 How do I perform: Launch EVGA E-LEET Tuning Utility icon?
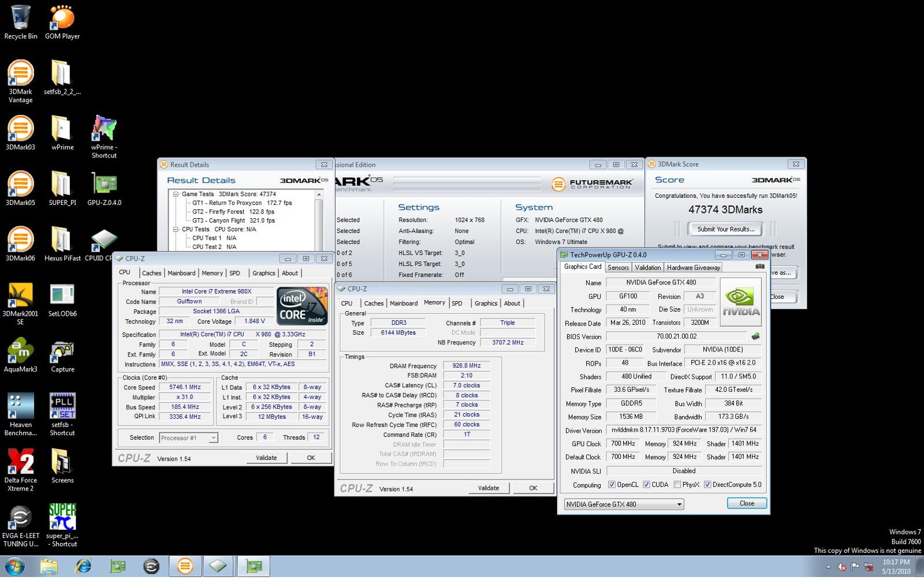21,526
